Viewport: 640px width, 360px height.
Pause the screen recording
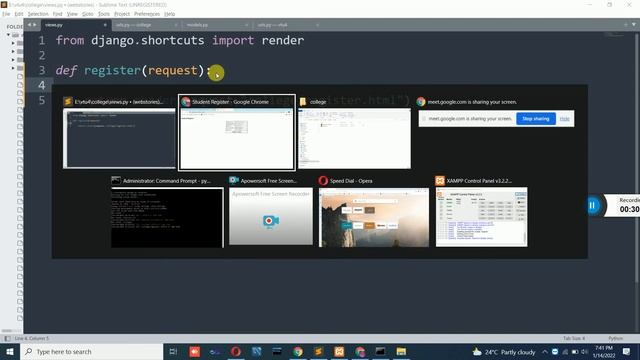tap(592, 205)
